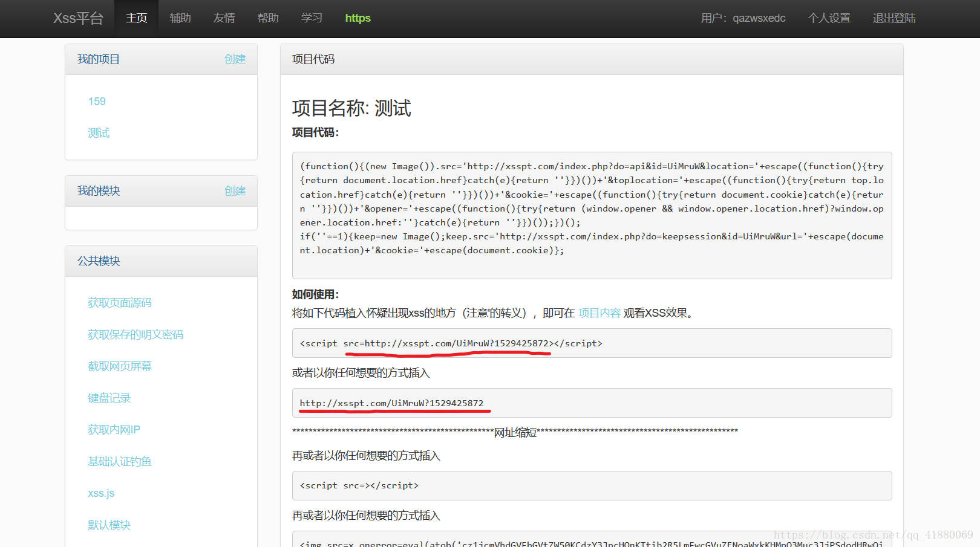Open the 获取页面源码 module
The width and height of the screenshot is (980, 547).
click(x=120, y=303)
